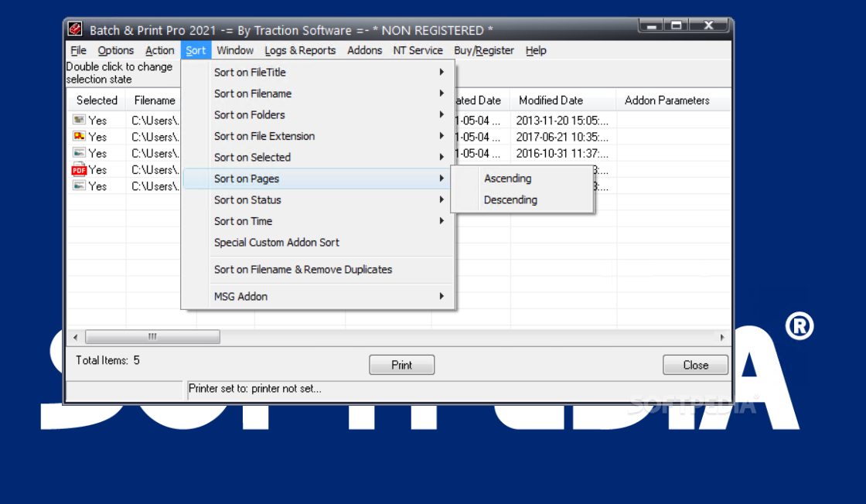Open the Logs & Reports menu
Viewport: 866px width, 504px height.
tap(300, 50)
